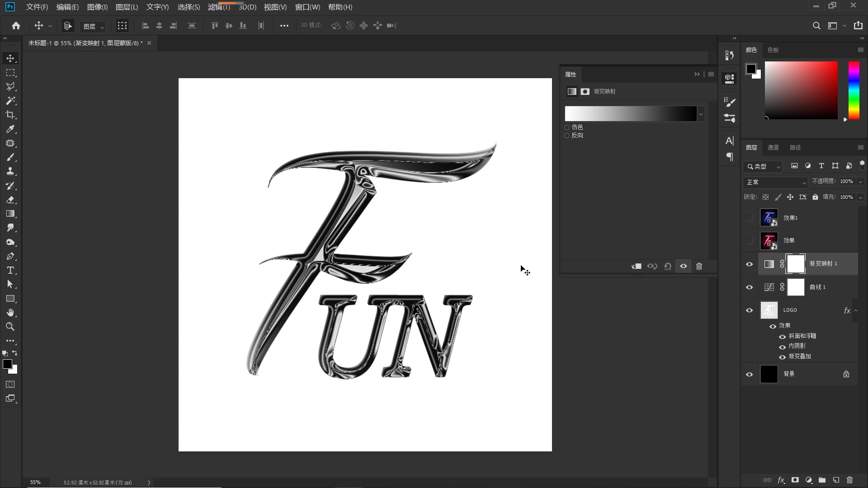Enable the 反向 reverse checkbox
The image size is (868, 488).
point(567,136)
